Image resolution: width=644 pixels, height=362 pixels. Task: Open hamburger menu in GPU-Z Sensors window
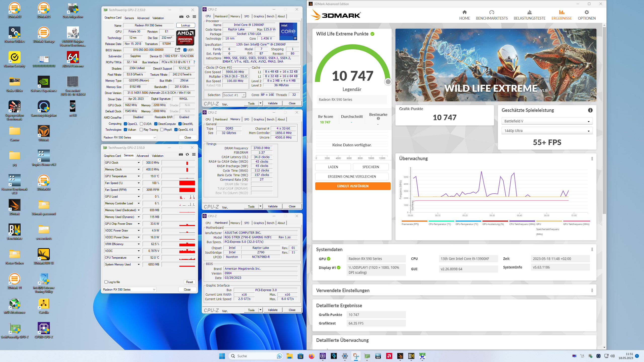[194, 154]
